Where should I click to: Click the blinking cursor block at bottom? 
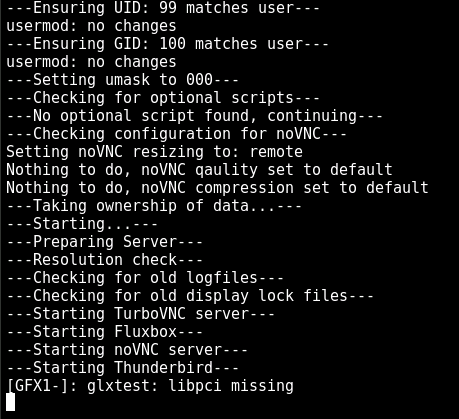tap(11, 402)
